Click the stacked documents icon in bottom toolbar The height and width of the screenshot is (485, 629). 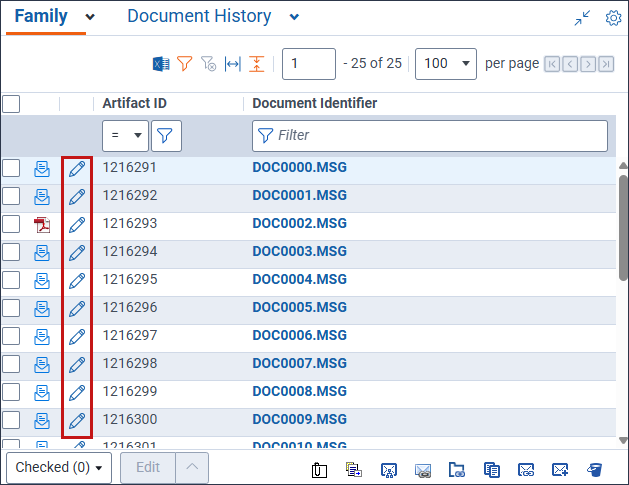(492, 470)
